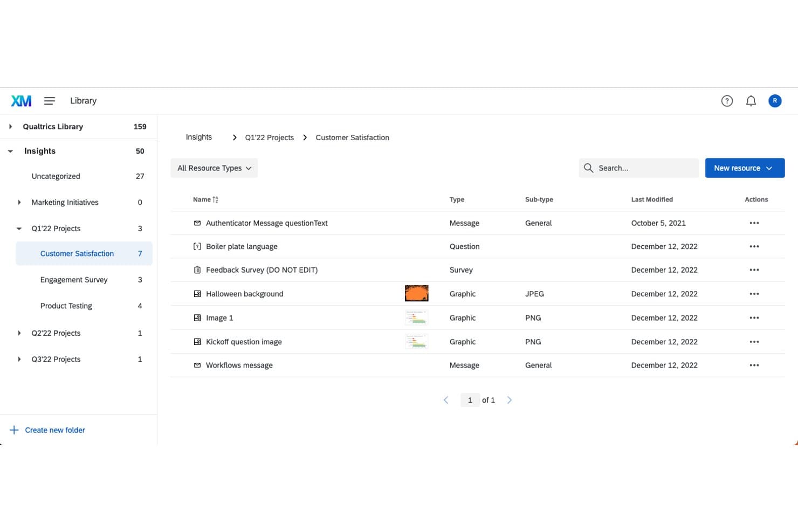The image size is (798, 532).
Task: Click the Image 1 thumbnail preview
Action: pos(416,318)
